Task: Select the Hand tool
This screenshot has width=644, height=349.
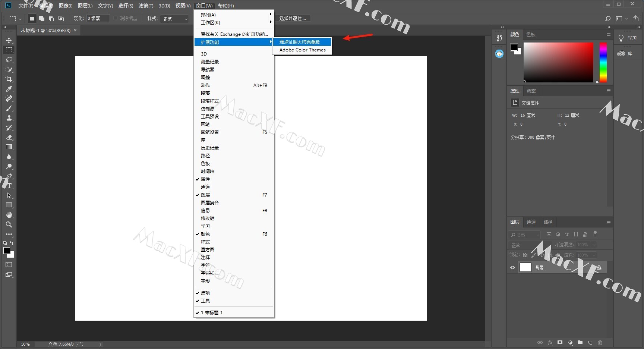Action: (9, 215)
